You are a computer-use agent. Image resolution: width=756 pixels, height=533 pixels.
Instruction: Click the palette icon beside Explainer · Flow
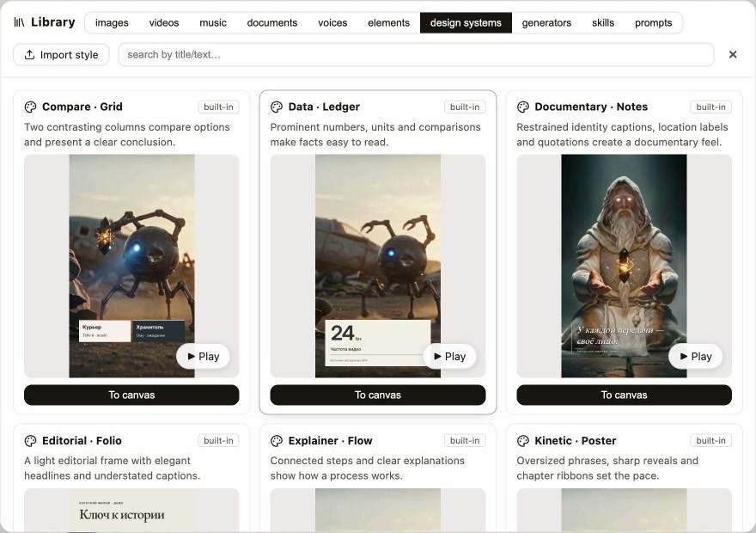click(x=277, y=441)
